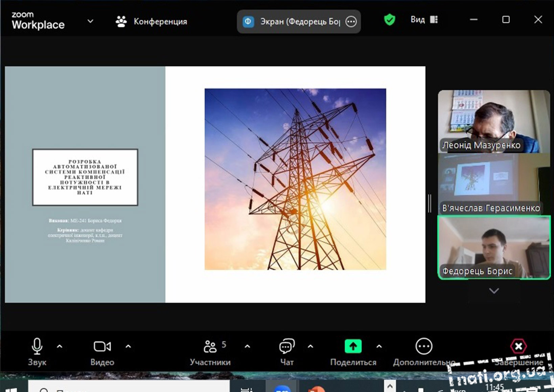Expand the Zoom Workplace dropdown chevron
This screenshot has width=554, height=392.
tap(90, 21)
